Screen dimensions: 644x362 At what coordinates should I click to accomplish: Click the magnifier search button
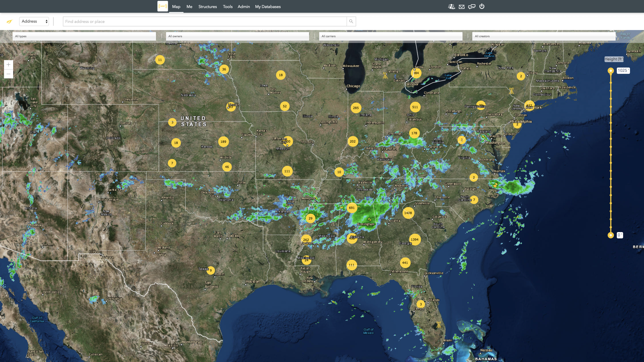point(351,21)
